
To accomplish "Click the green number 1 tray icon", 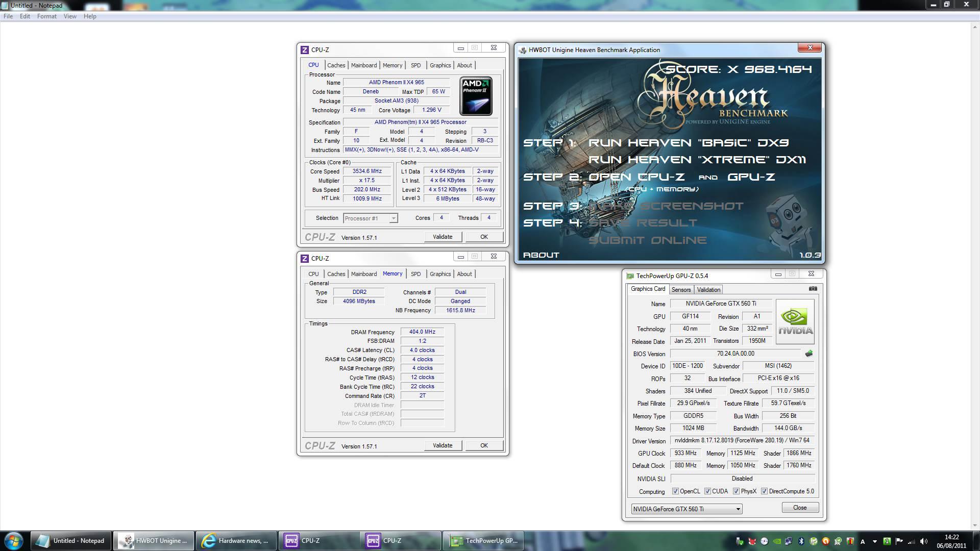I will coord(887,541).
